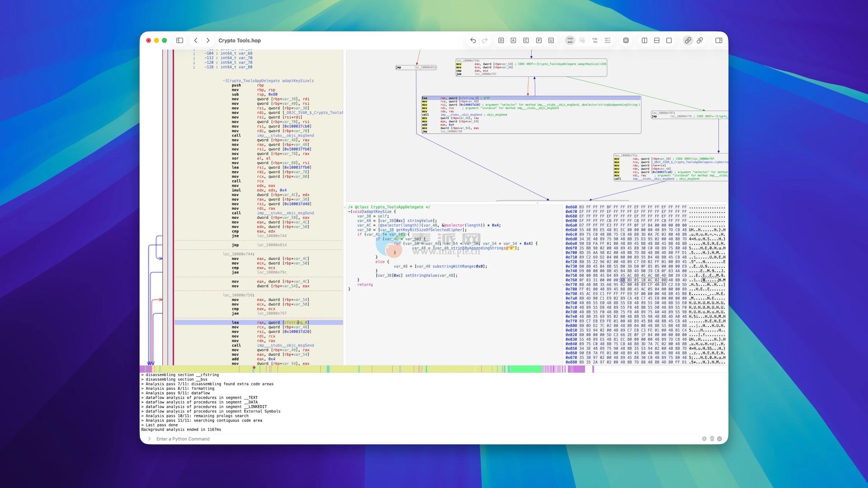Viewport: 868px width, 488px height.
Task: Open the CPU chip icon in toolbar
Action: click(626, 41)
